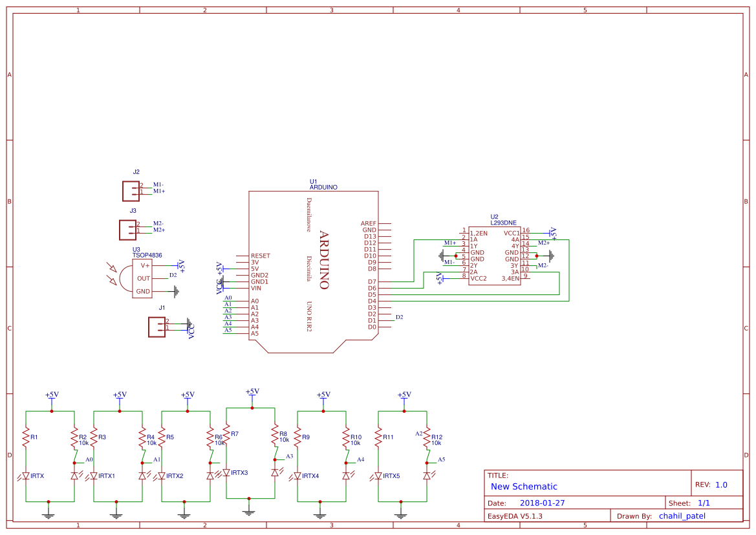Select the OUT pin of TSOP4836
This screenshot has height=535, width=756.
pyautogui.click(x=143, y=279)
